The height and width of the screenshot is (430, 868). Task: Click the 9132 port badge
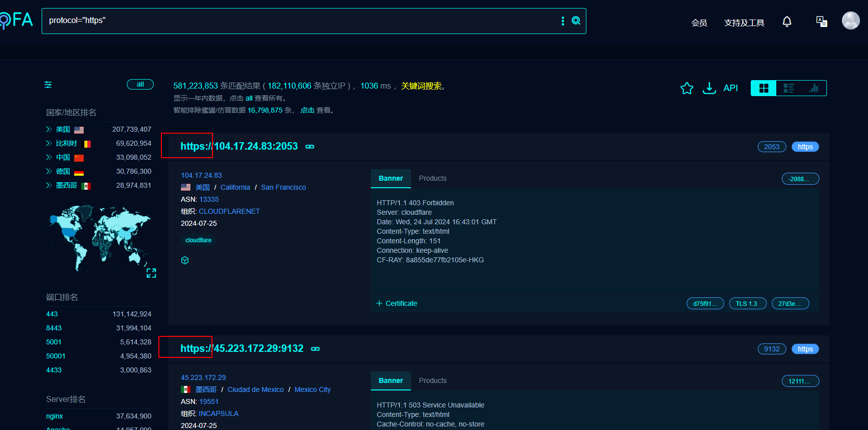pos(772,349)
